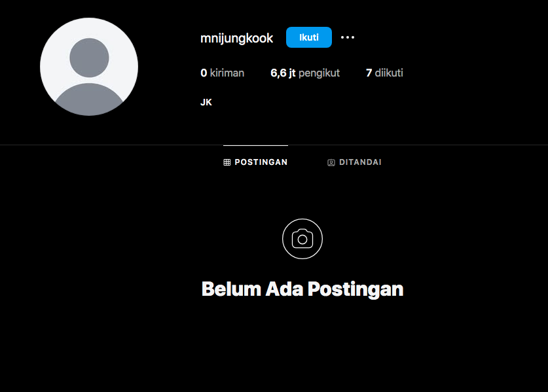548x392 pixels.
Task: Open the 6,6 jt pengikut list
Action: tap(305, 73)
